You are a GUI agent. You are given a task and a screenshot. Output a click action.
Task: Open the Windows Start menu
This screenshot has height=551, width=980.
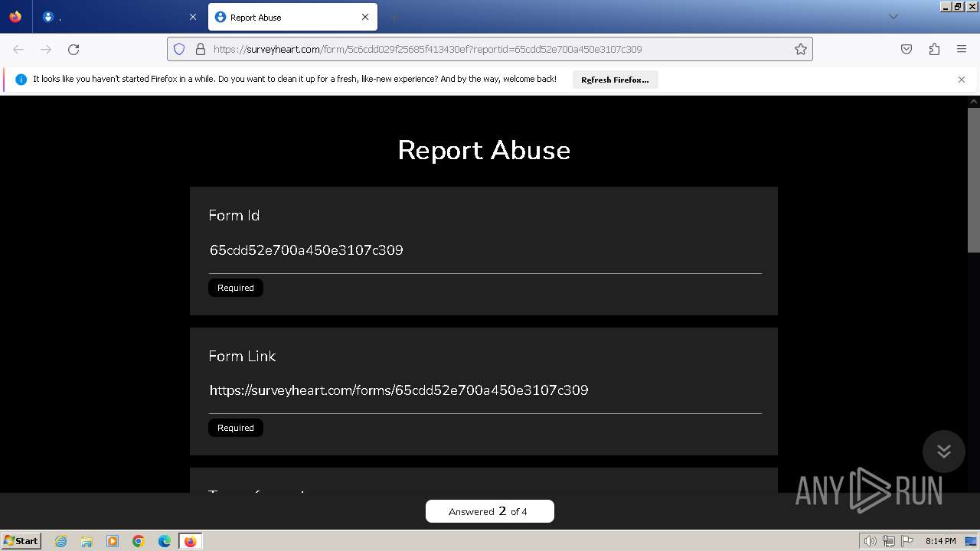[21, 541]
